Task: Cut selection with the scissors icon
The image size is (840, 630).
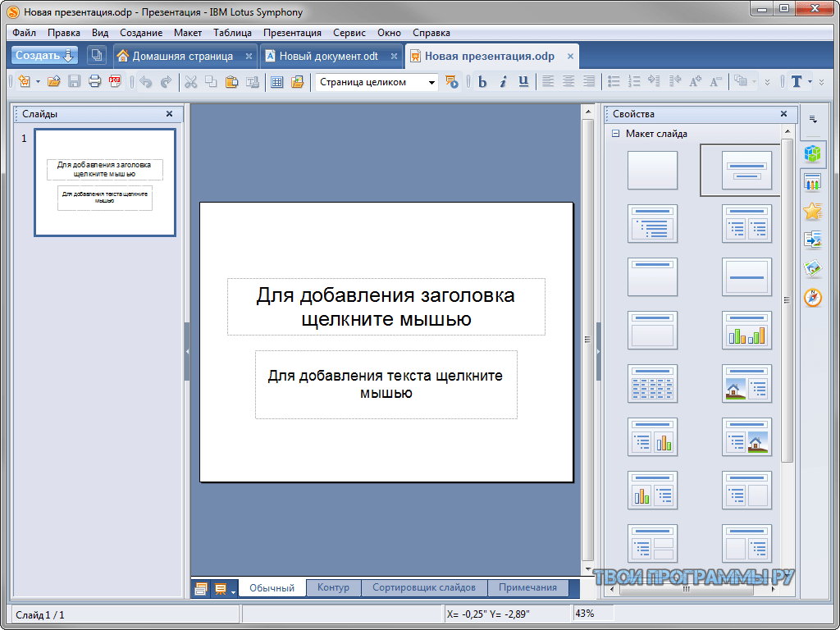Action: (x=190, y=82)
